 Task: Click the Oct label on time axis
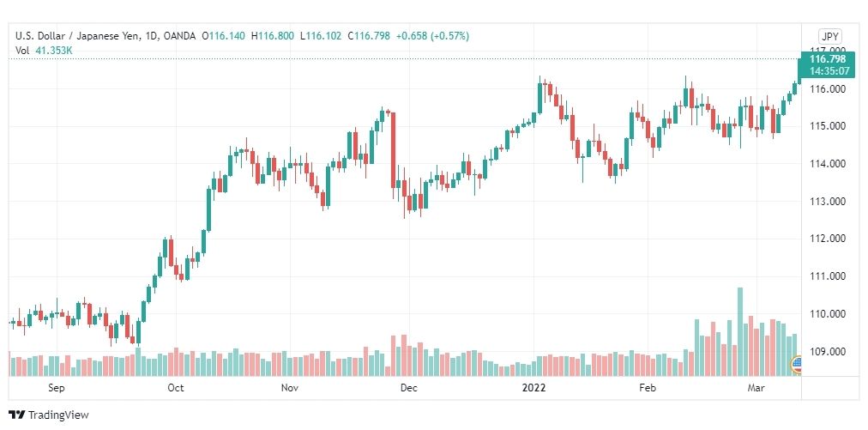pos(176,388)
